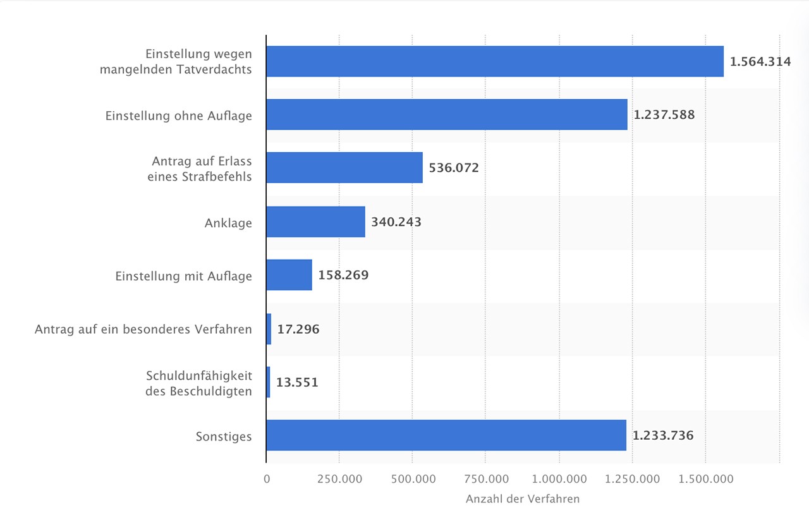Click the tiny Schuldunfähigkeit des Beschuldigten bar
This screenshot has width=809, height=532.
pos(269,382)
